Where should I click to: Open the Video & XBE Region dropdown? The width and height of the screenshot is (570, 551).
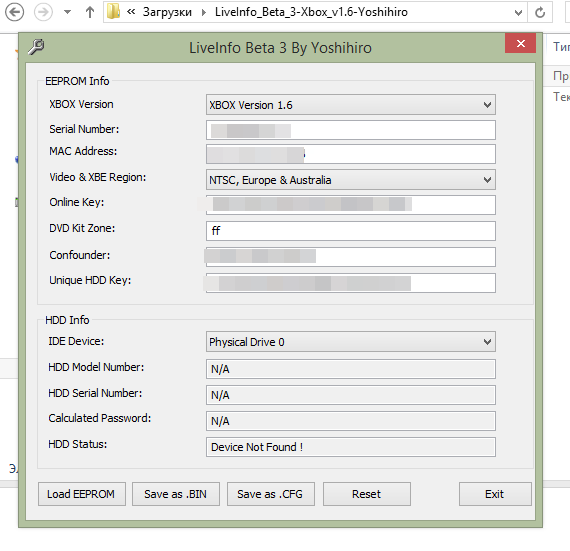pyautogui.click(x=350, y=180)
